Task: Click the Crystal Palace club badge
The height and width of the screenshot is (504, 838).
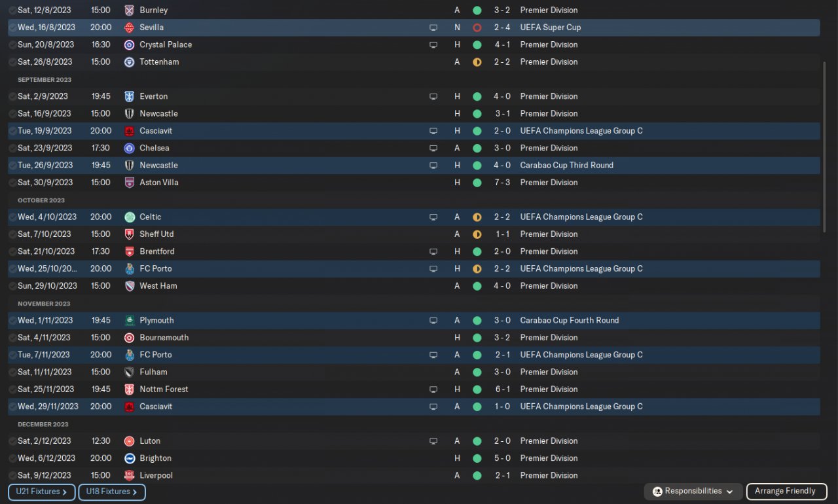Action: pyautogui.click(x=129, y=45)
